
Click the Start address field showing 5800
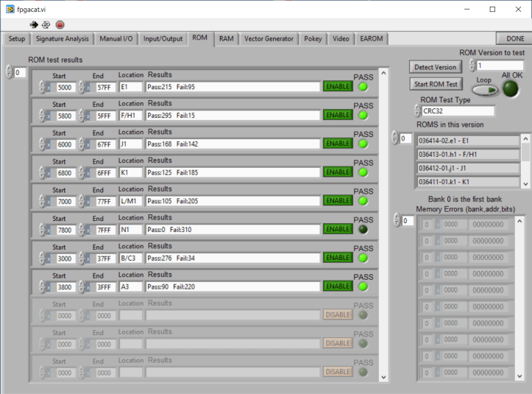point(65,115)
